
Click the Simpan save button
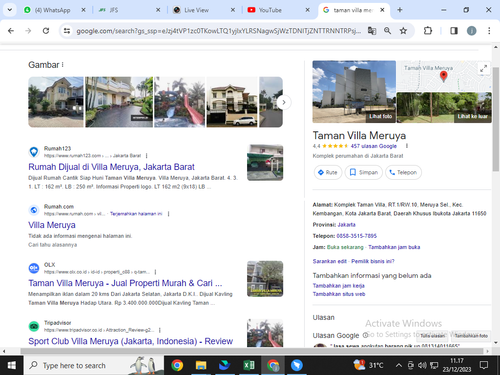pyautogui.click(x=364, y=172)
